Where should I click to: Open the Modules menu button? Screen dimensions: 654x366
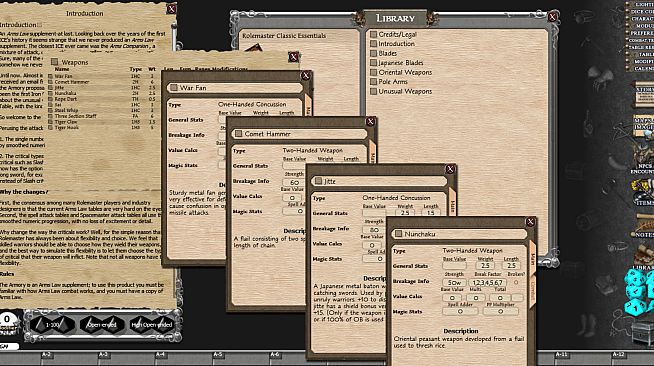[x=641, y=26]
